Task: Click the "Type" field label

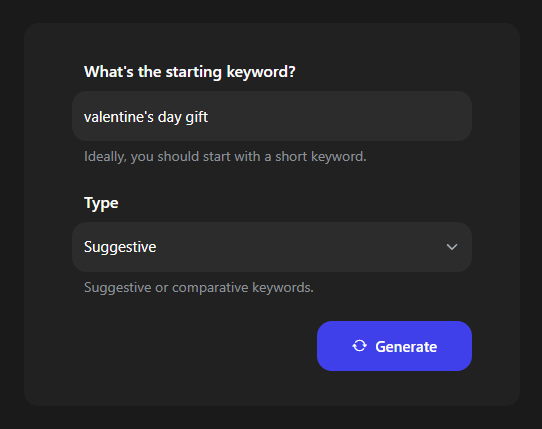Action: [101, 203]
